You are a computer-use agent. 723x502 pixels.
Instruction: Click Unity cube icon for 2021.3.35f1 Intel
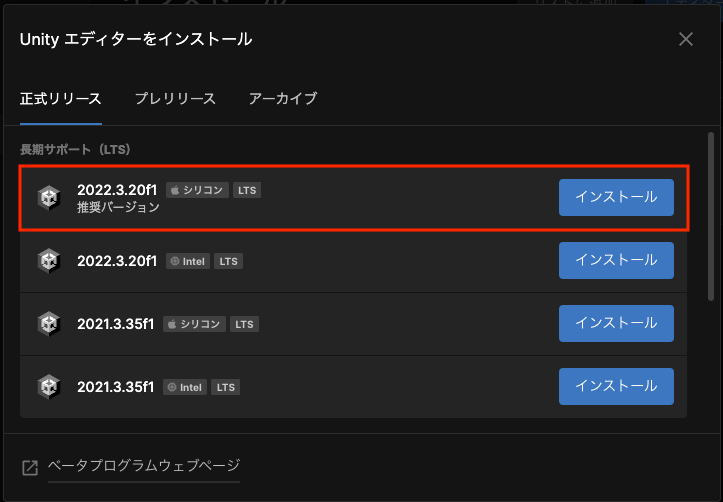49,387
